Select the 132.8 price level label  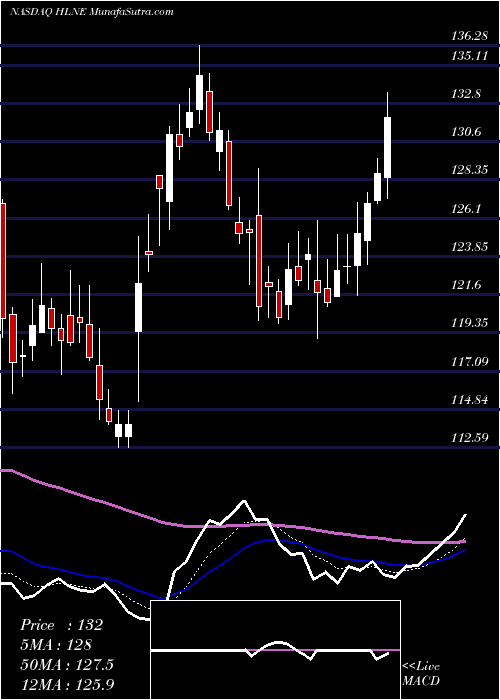click(x=466, y=94)
